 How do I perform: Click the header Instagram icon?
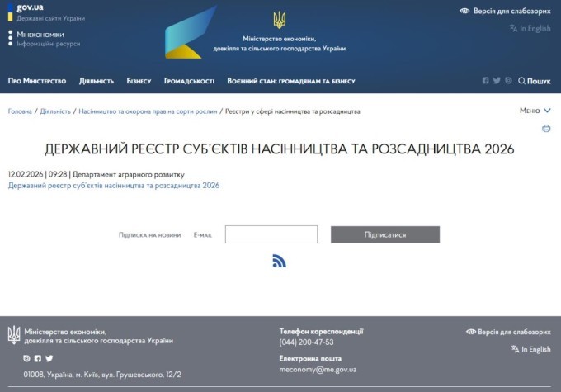pyautogui.click(x=509, y=81)
